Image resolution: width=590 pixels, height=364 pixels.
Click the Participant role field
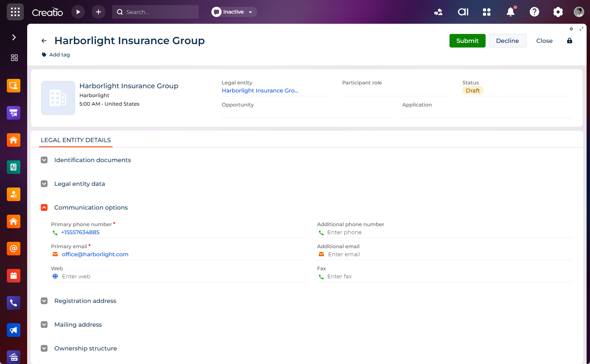(396, 87)
